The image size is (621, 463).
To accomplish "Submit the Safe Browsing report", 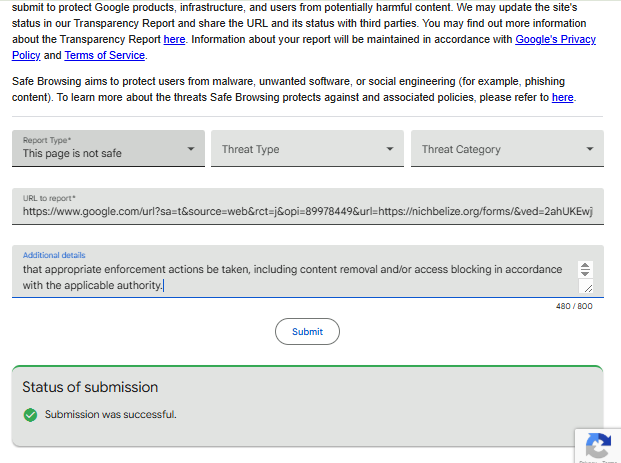I will [307, 332].
